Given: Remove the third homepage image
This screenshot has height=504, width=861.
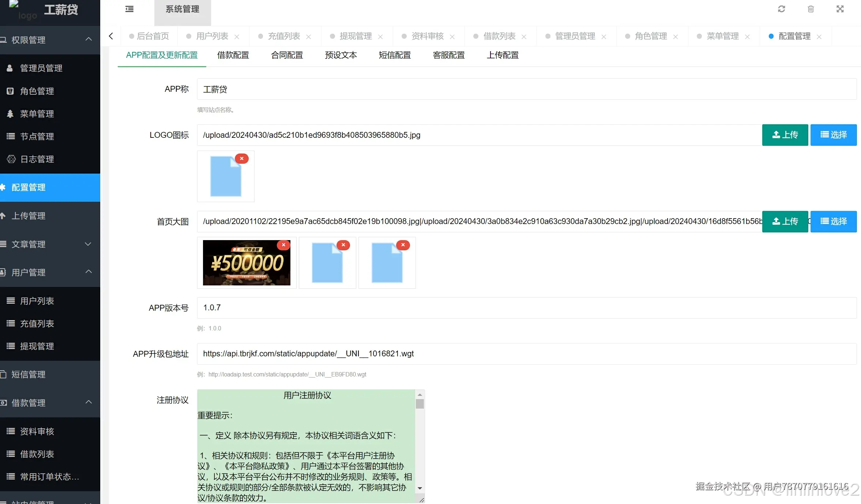Looking at the screenshot, I should [x=403, y=245].
